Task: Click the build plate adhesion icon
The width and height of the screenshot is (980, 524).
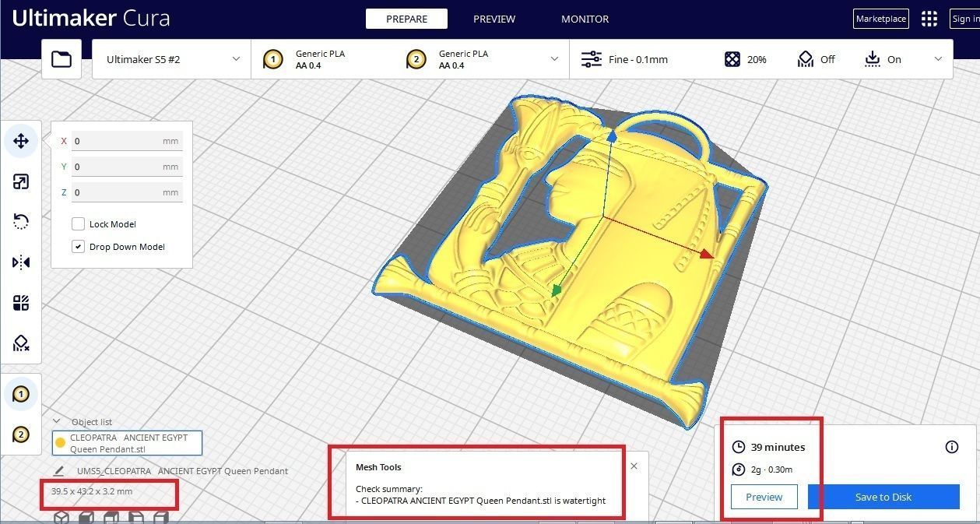Action: [x=872, y=59]
